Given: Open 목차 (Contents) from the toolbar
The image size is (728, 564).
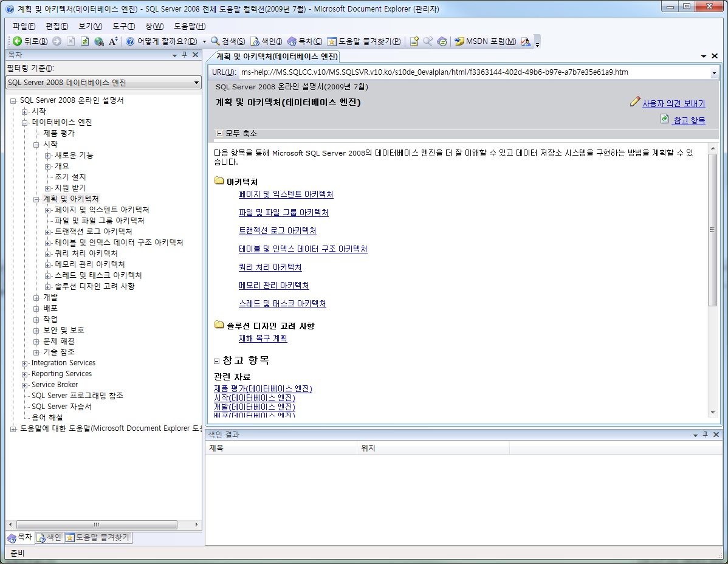Looking at the screenshot, I should coord(304,41).
